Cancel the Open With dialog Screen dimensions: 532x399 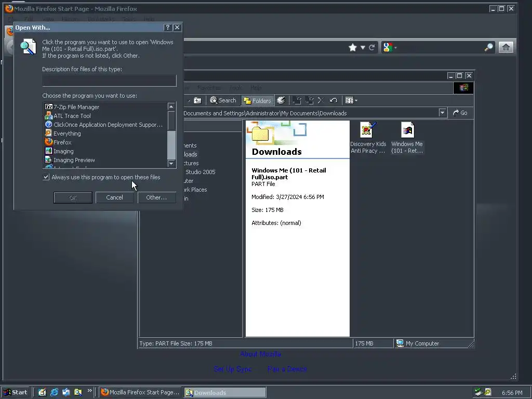(x=115, y=197)
